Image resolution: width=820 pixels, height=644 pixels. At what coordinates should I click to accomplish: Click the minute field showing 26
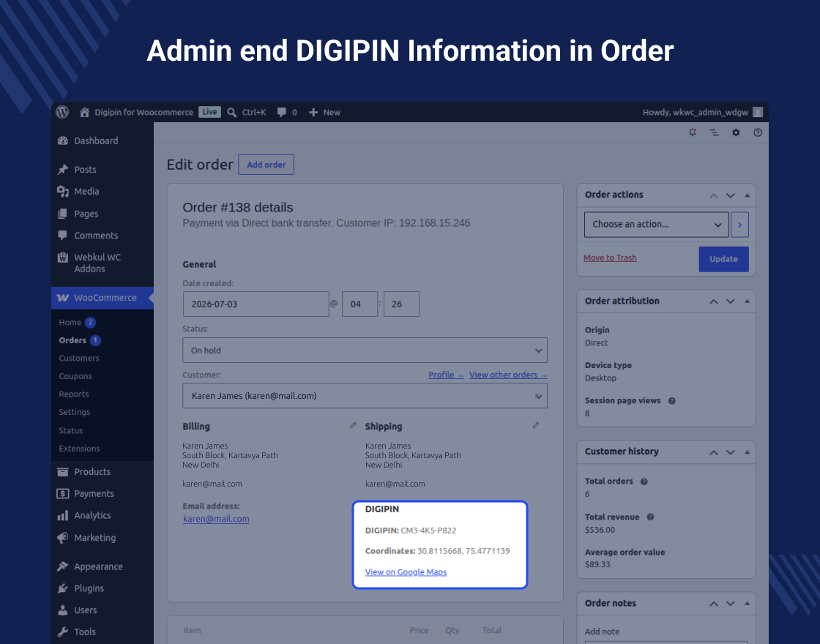coord(402,304)
